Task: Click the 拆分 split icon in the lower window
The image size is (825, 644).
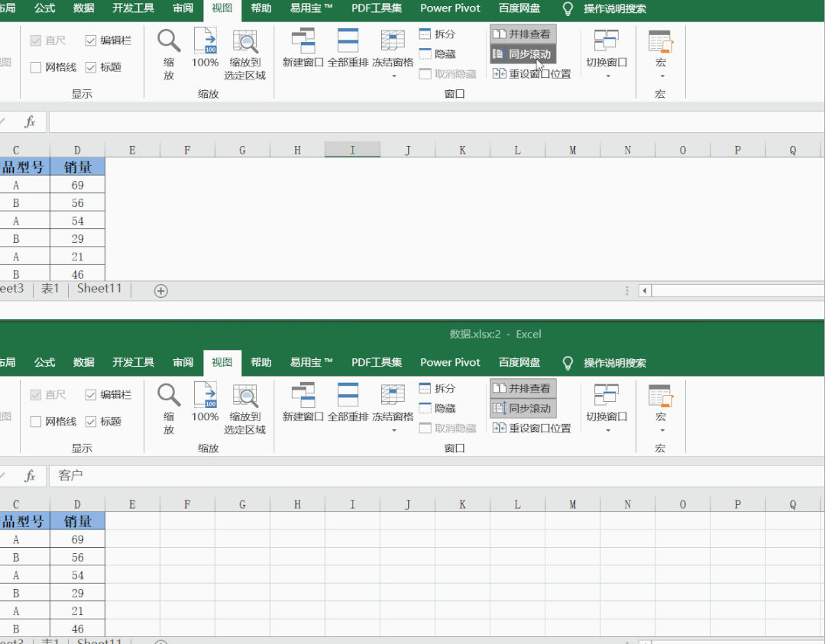Action: (x=425, y=388)
